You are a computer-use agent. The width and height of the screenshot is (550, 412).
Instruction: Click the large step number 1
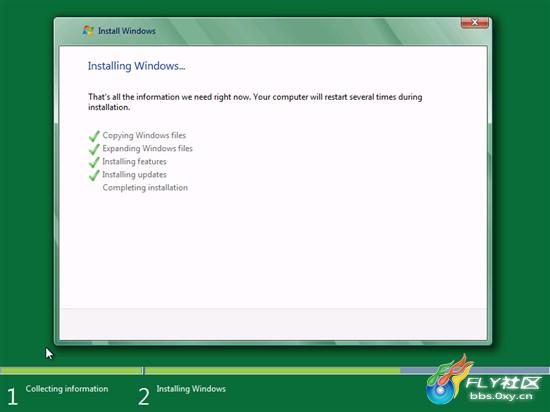tap(12, 397)
